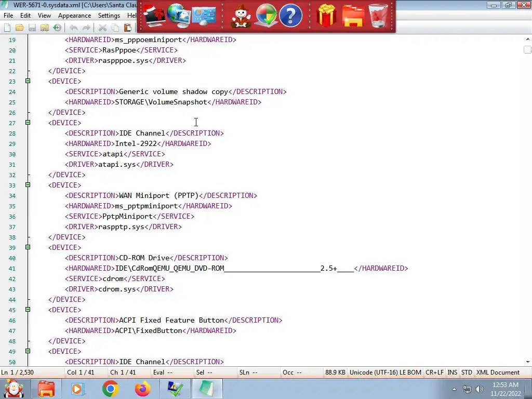
Task: Click the XML Document scheme indicator
Action: (x=498, y=372)
